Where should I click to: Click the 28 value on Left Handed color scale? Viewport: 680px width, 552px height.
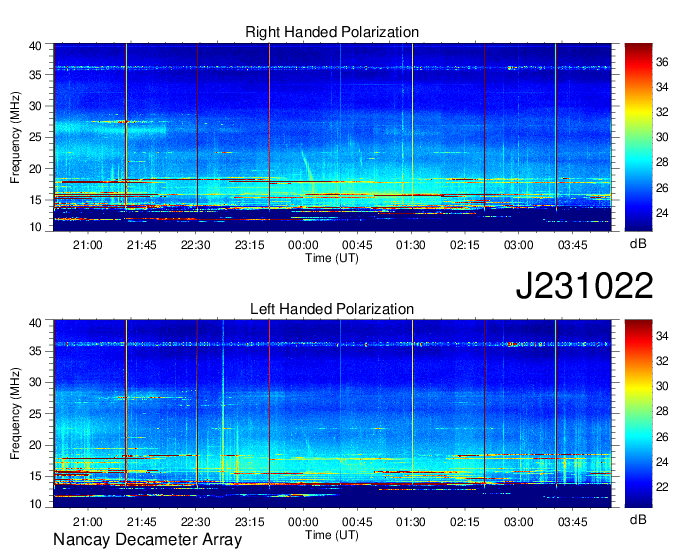[x=662, y=411]
